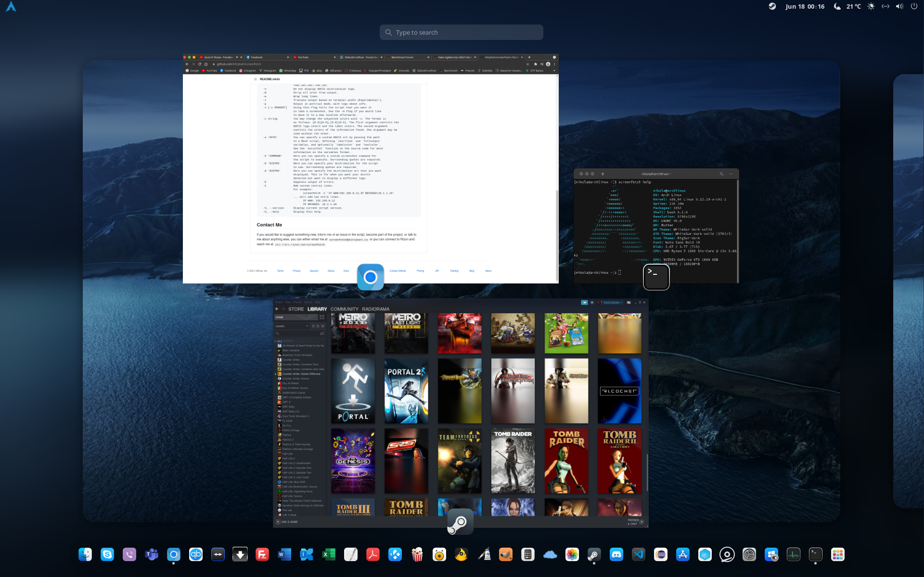This screenshot has height=577, width=924.
Task: Select DiRT Rally 2.0 in Steam list
Action: (290, 411)
